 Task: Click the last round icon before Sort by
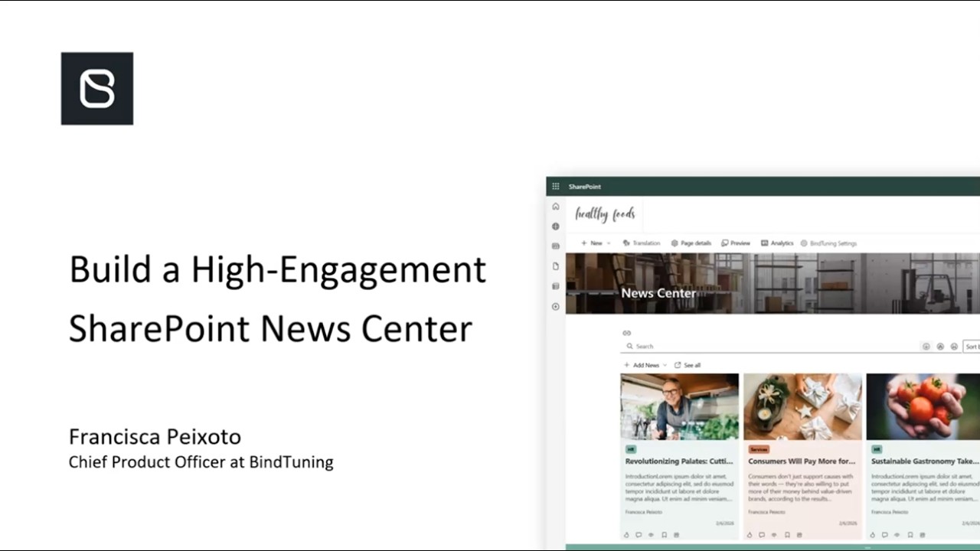pos(954,347)
